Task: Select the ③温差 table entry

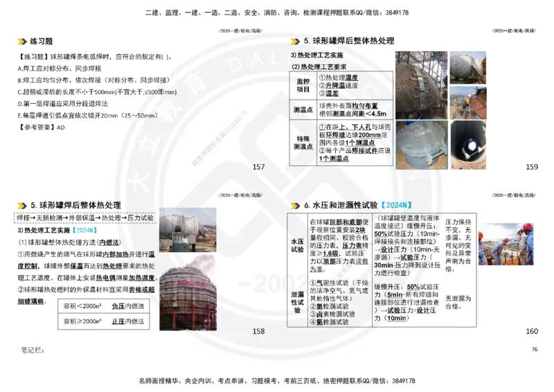Action: pos(329,93)
